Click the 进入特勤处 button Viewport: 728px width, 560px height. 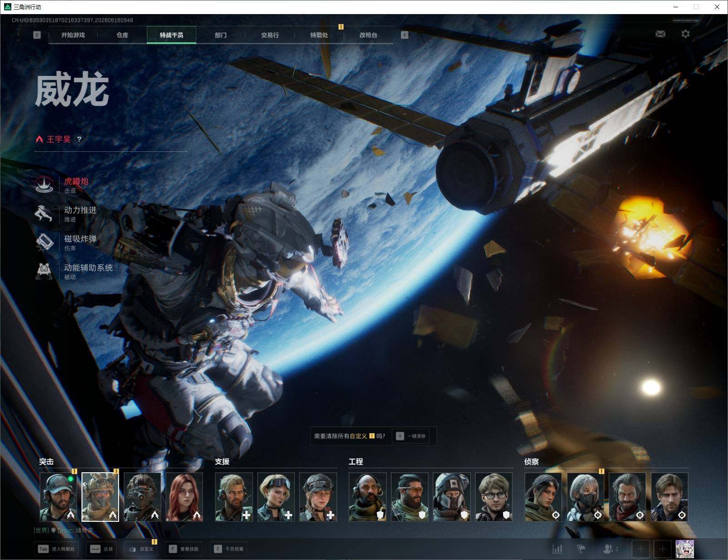coord(57,549)
